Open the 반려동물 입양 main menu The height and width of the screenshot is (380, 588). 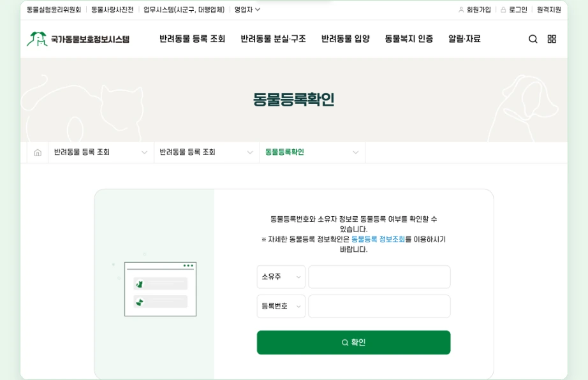(x=346, y=39)
